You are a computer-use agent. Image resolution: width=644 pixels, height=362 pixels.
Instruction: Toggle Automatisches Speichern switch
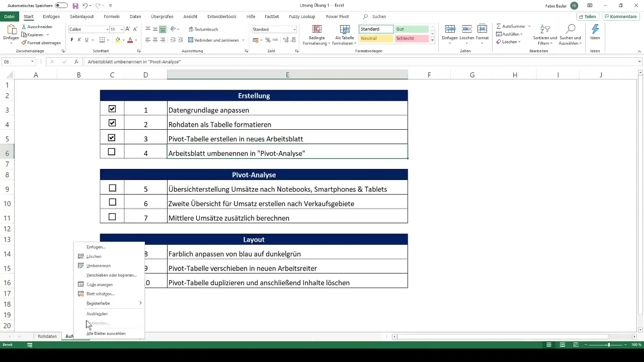[61, 6]
